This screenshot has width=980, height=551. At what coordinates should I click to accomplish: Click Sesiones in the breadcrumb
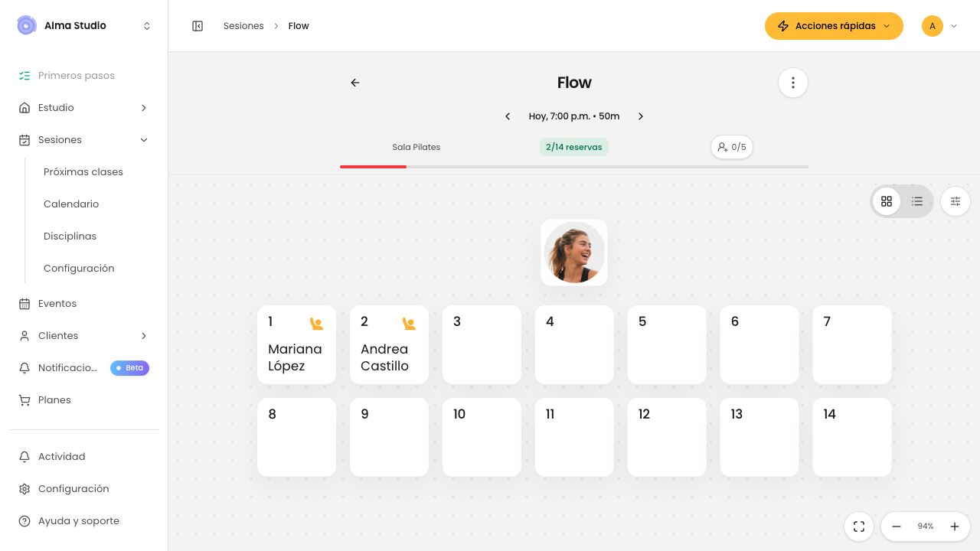[243, 26]
